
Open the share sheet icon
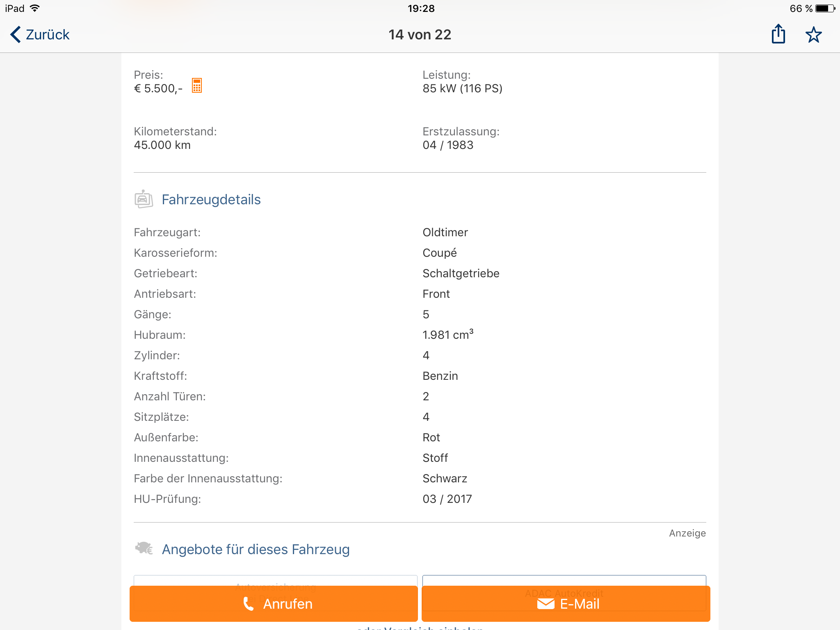[778, 34]
